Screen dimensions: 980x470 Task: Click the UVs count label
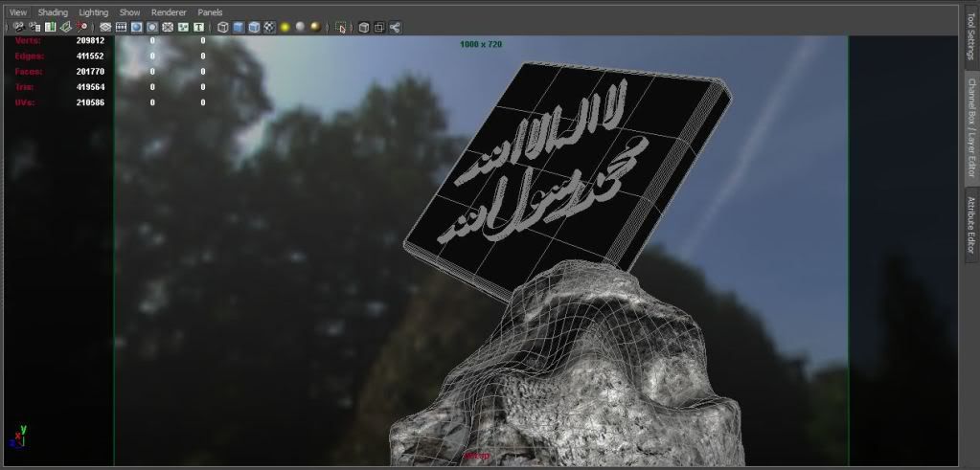click(x=25, y=102)
